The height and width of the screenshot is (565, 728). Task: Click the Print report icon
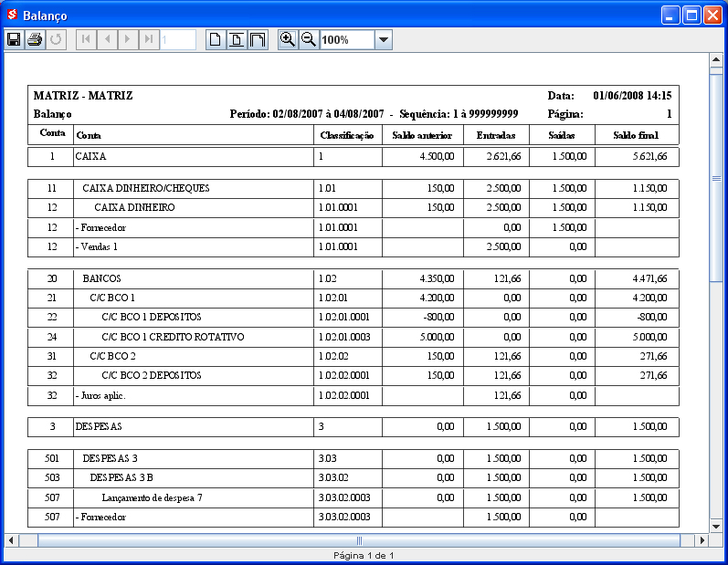click(35, 39)
